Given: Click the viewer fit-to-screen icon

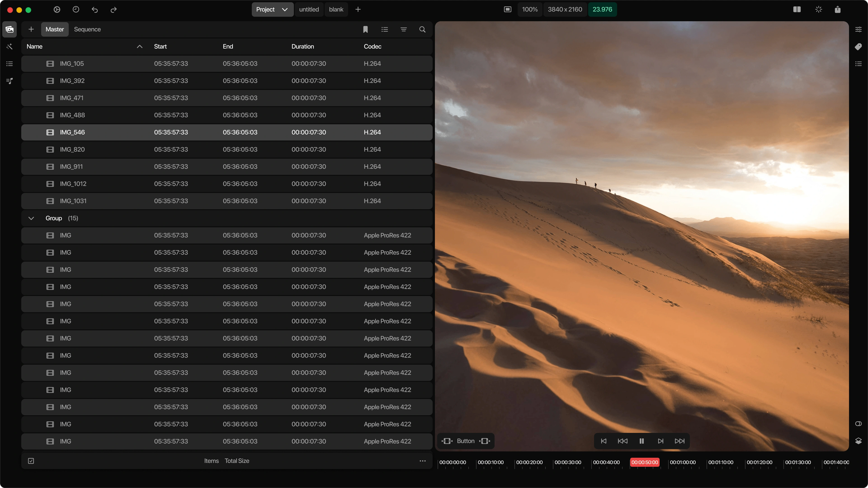Looking at the screenshot, I should click(x=507, y=9).
